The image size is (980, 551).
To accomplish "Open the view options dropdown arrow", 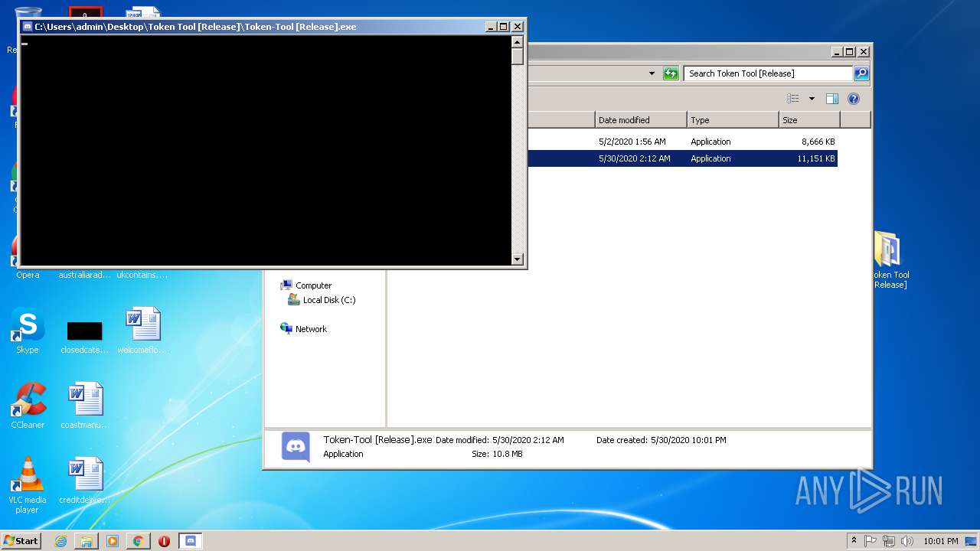I will pos(812,99).
